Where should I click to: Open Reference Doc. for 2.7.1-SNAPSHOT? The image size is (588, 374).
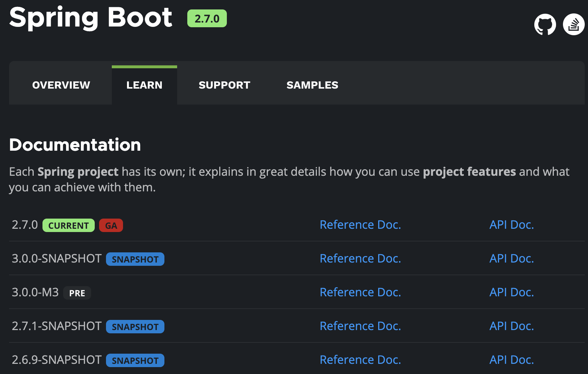(x=360, y=326)
